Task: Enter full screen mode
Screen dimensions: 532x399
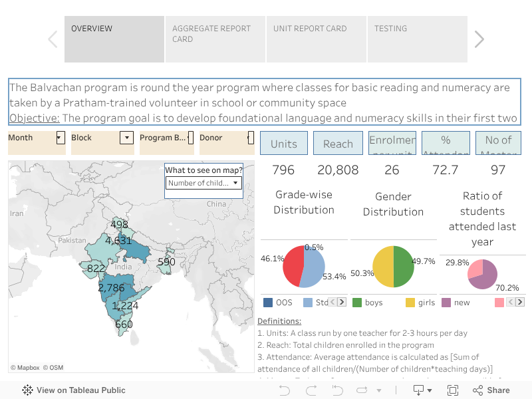Action: tap(453, 390)
